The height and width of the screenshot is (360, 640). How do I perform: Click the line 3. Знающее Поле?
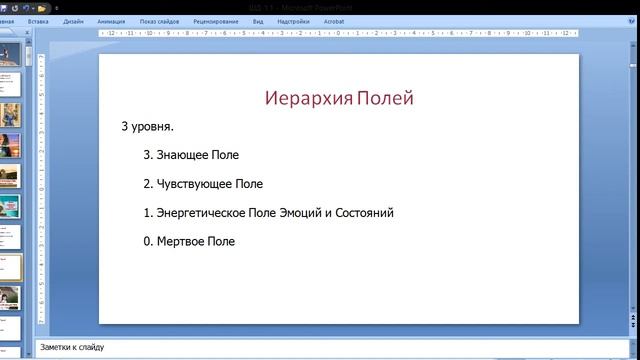pyautogui.click(x=191, y=155)
